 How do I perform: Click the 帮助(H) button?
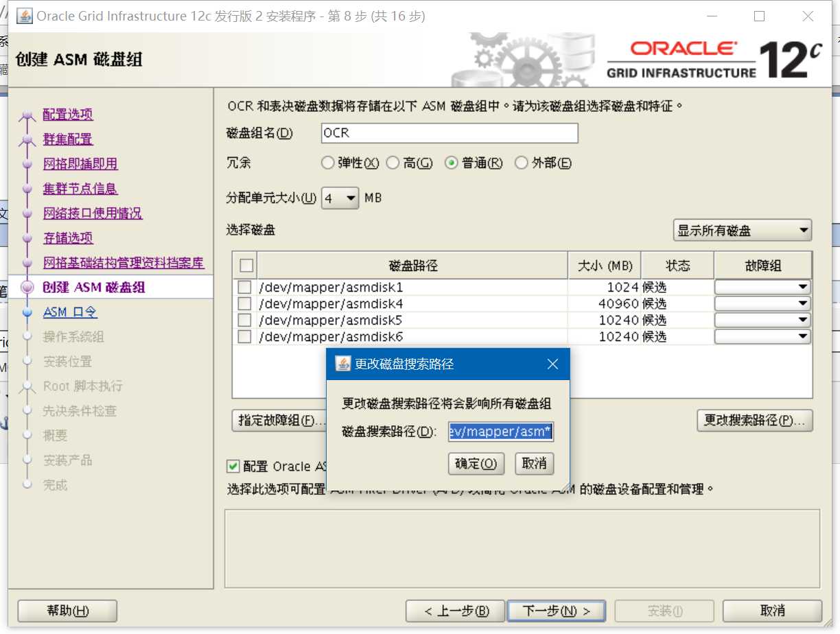pos(67,611)
